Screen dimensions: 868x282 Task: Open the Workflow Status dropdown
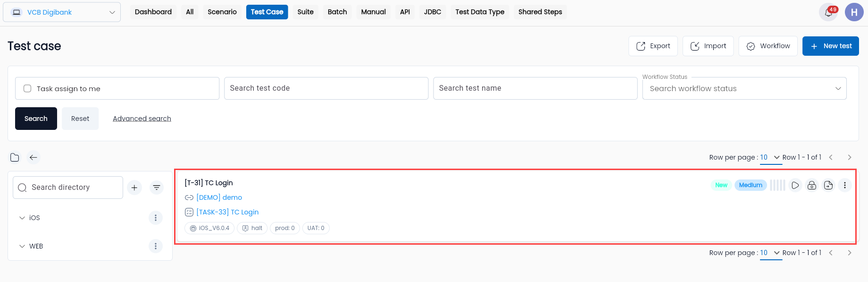point(744,88)
